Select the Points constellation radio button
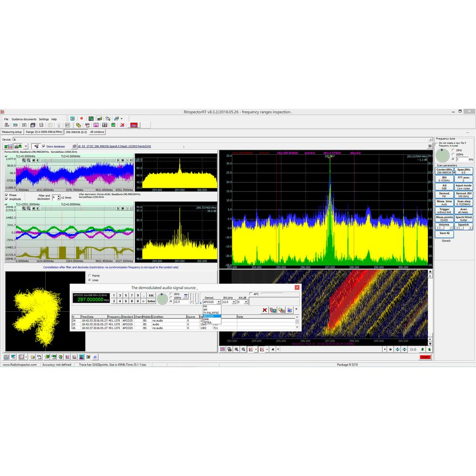476x476 pixels. coord(89,276)
